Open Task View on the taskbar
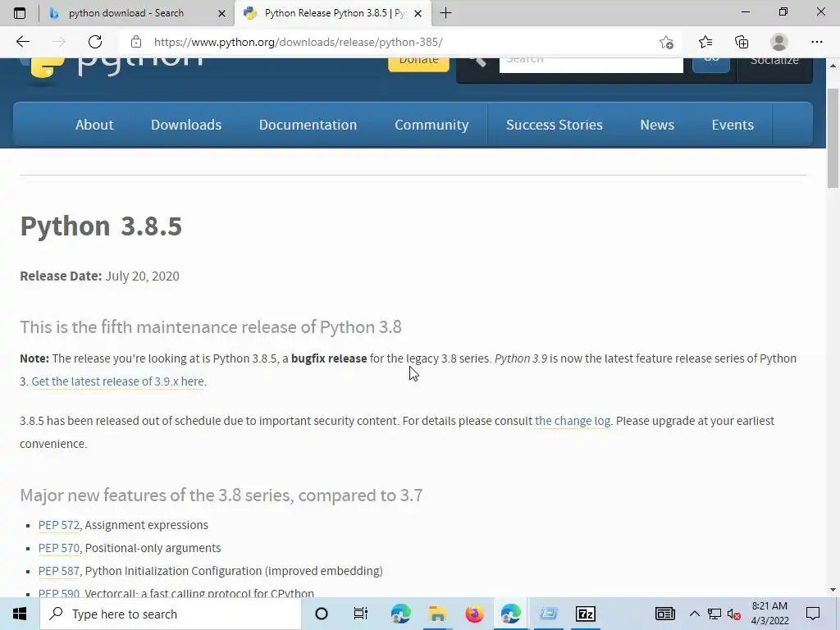840x630 pixels. (361, 614)
